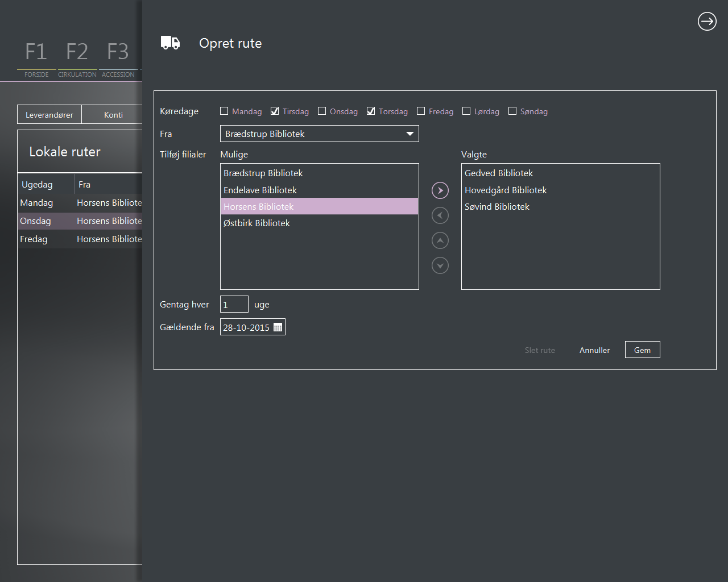Enable the Onsdag checkbox
Screen dimensions: 728x582
[x=322, y=111]
